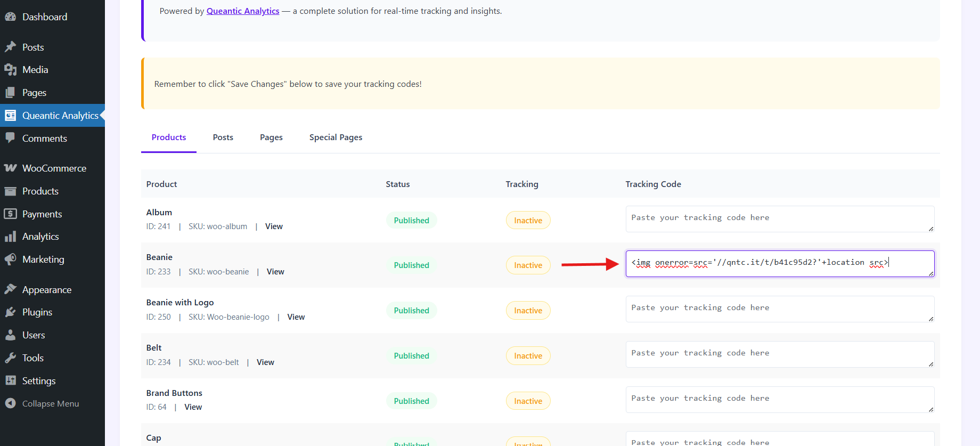Click the Beanie with Logo product name
Screen dimensions: 980x446
click(x=180, y=303)
